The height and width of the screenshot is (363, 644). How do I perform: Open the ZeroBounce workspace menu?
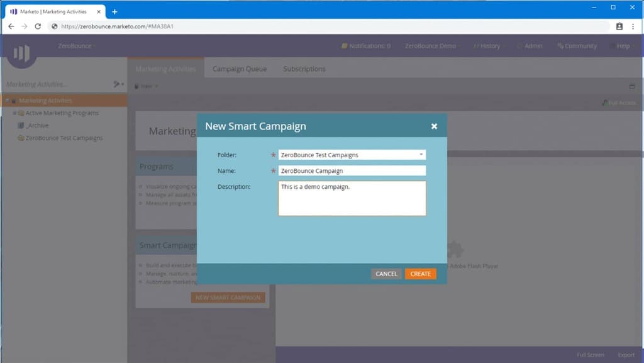[x=76, y=46]
